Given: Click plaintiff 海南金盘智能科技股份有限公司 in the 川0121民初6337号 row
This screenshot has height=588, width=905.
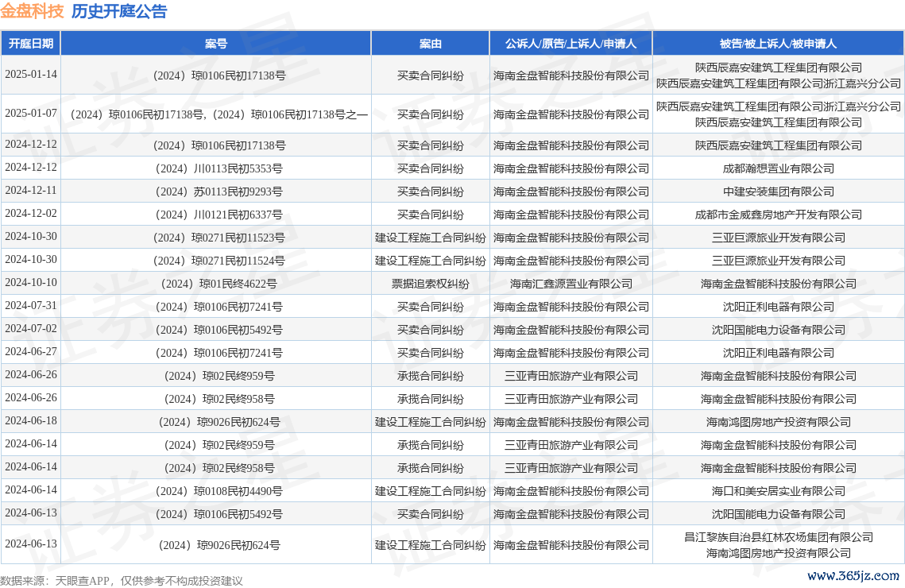Looking at the screenshot, I should click(570, 215).
